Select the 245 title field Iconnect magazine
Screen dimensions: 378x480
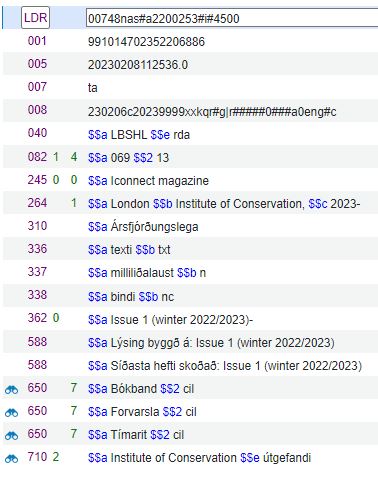coord(191,180)
